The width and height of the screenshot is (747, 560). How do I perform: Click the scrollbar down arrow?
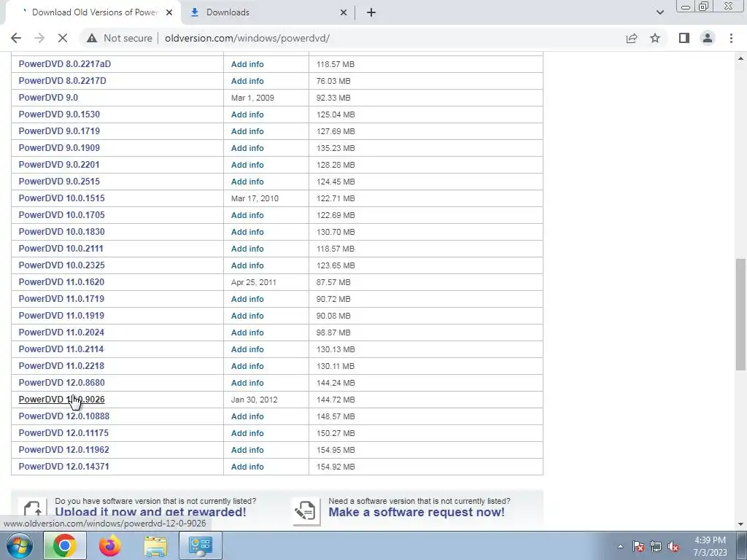(740, 524)
